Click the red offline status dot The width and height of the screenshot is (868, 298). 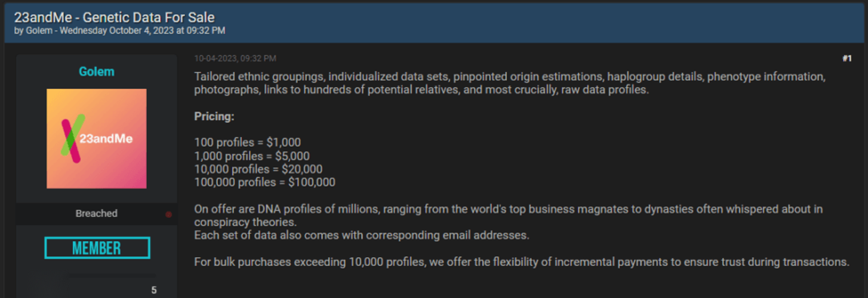click(x=168, y=214)
